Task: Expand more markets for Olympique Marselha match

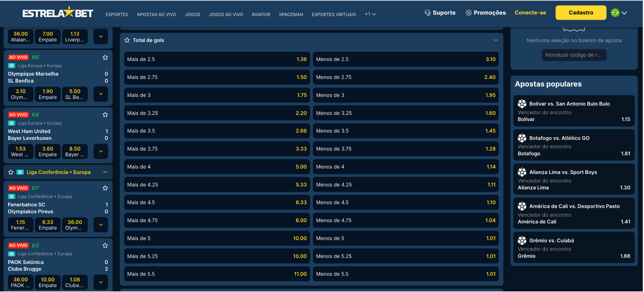Action: [101, 94]
